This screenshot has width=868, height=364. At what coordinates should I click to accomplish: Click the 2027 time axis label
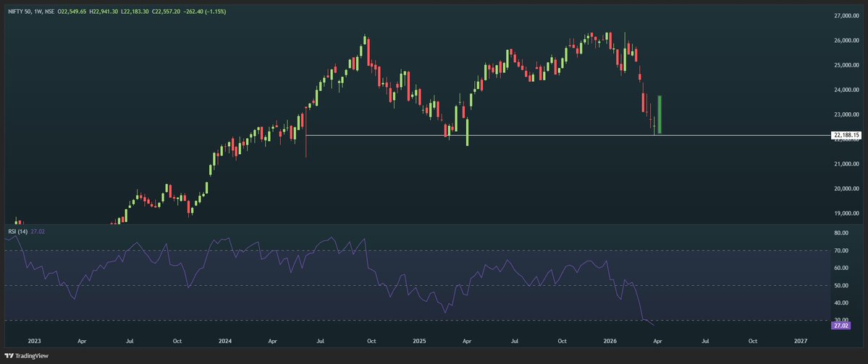click(800, 342)
